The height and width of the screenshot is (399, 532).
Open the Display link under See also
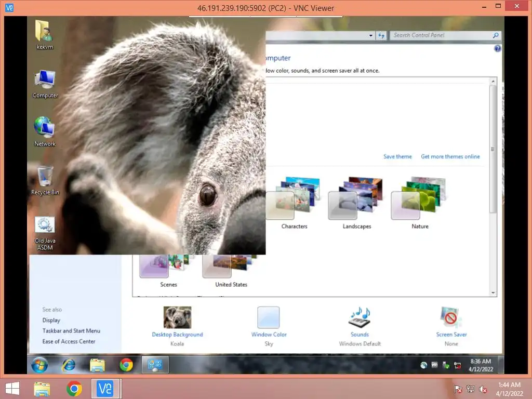(51, 320)
